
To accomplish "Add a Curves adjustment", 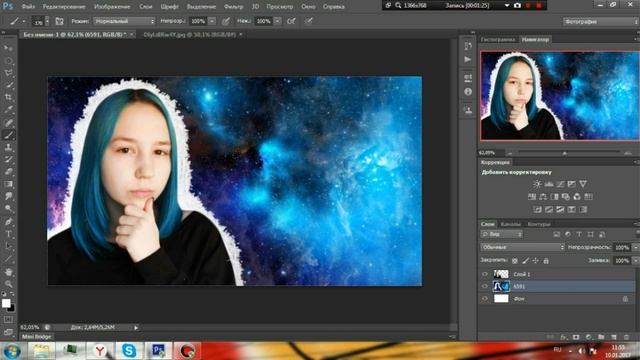I will [560, 184].
